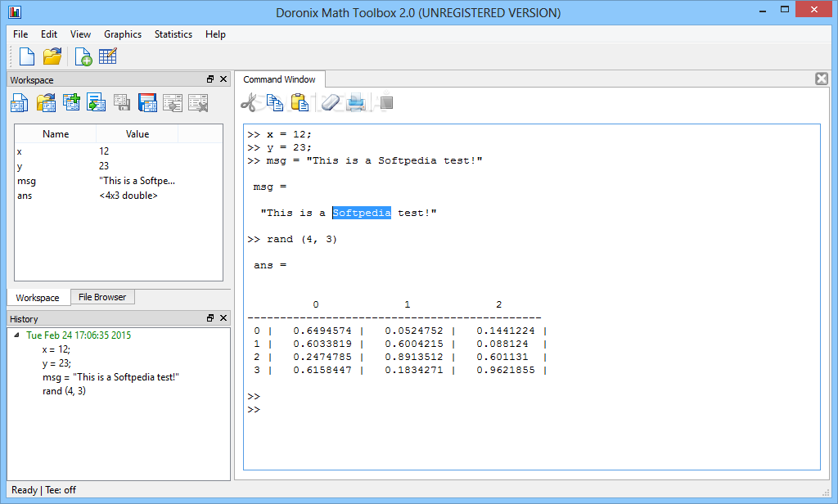This screenshot has width=838, height=504.
Task: Click matrix value 0.6494574
Action: click(322, 331)
